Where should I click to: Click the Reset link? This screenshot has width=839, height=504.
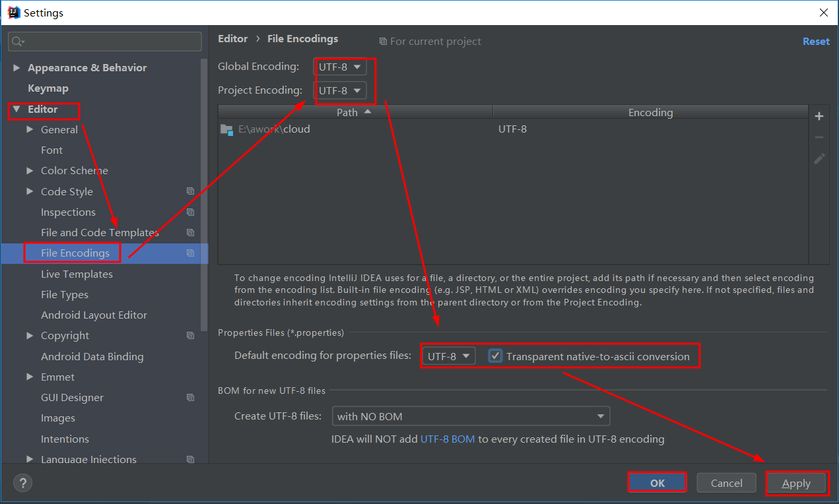816,41
